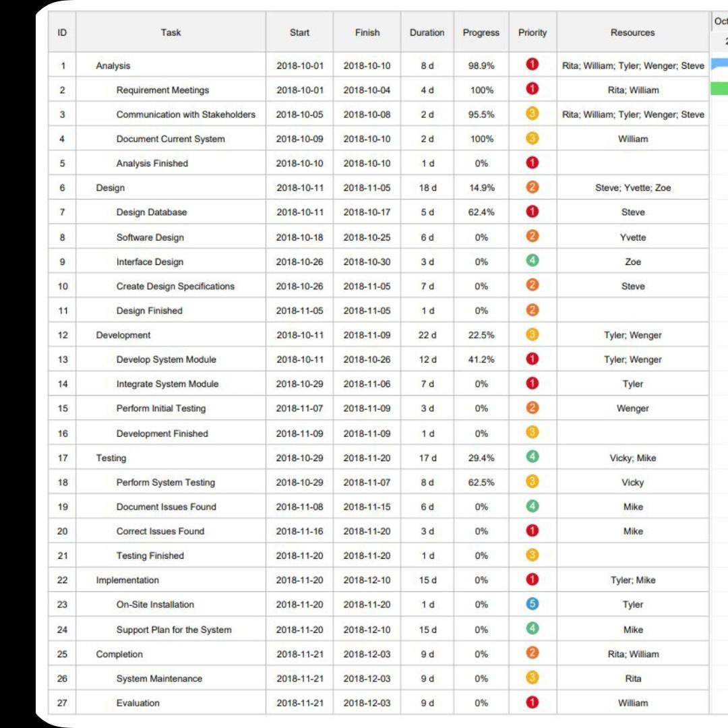Select the Resources cell listing Rita and William
The width and height of the screenshot is (728, 728).
[633, 90]
